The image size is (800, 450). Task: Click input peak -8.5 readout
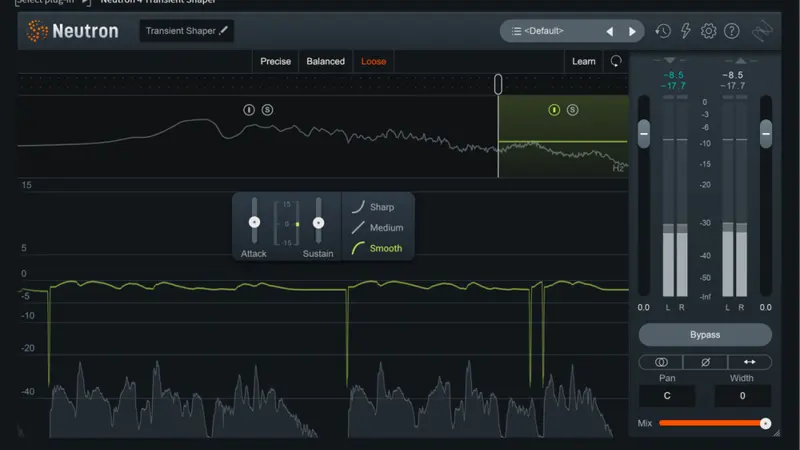click(673, 75)
